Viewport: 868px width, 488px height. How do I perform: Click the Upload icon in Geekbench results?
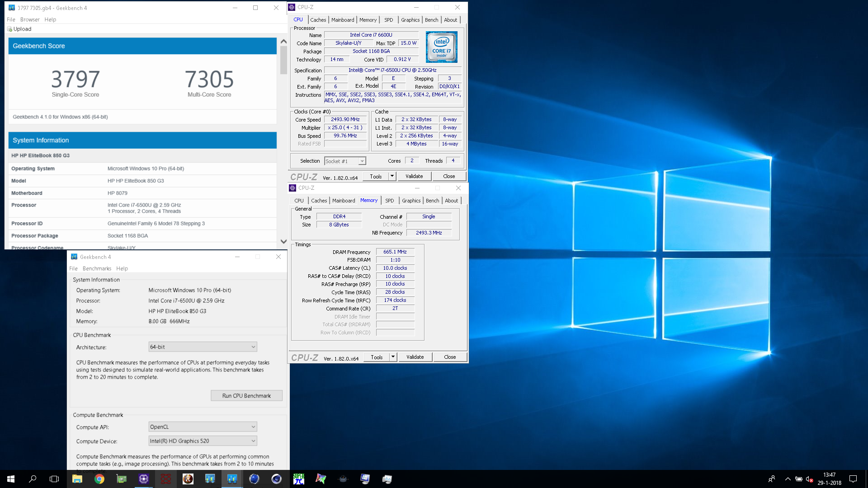coord(9,29)
